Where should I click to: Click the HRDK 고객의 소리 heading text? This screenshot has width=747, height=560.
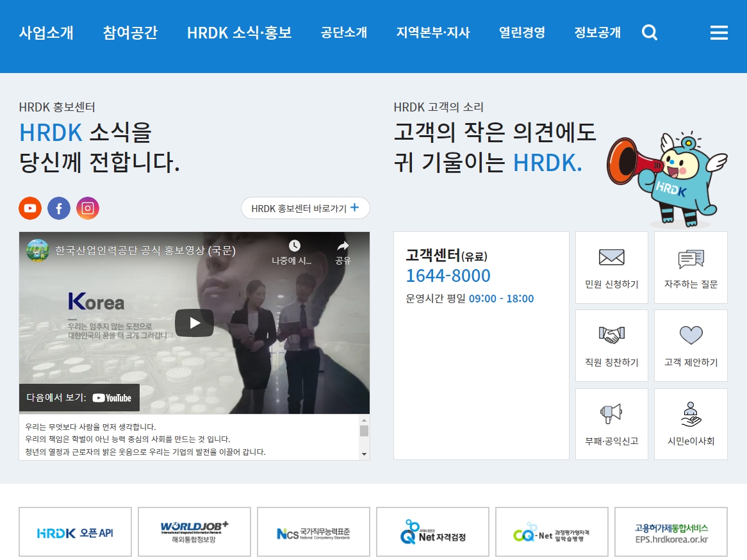coord(439,107)
